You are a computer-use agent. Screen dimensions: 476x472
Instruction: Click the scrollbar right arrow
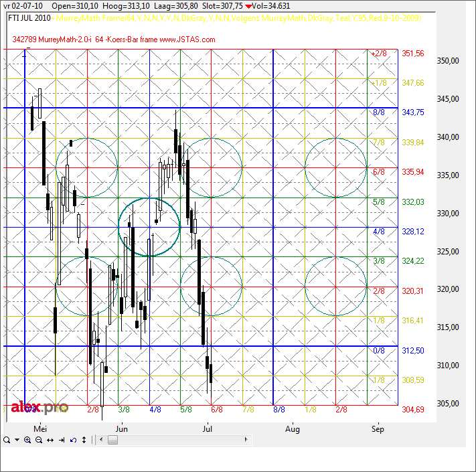click(246, 440)
